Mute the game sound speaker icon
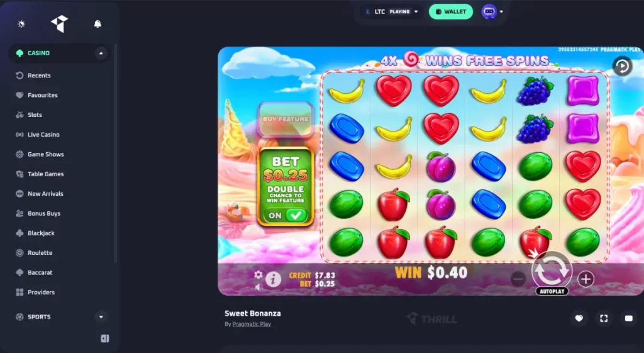 258,287
